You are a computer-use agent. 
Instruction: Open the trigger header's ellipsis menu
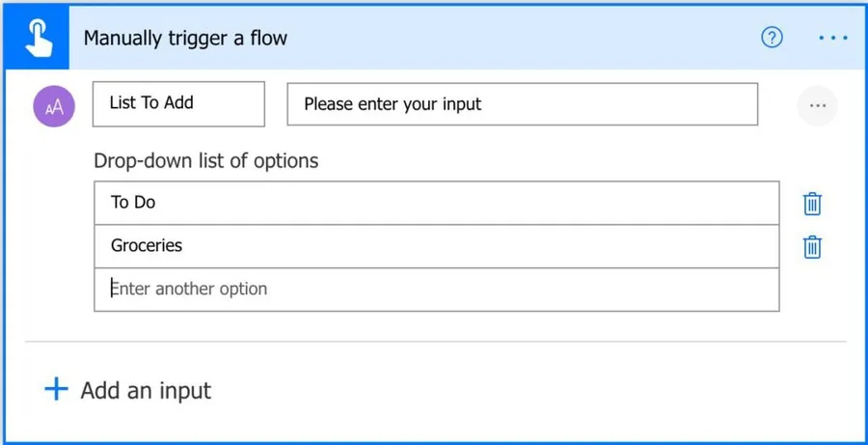click(832, 38)
